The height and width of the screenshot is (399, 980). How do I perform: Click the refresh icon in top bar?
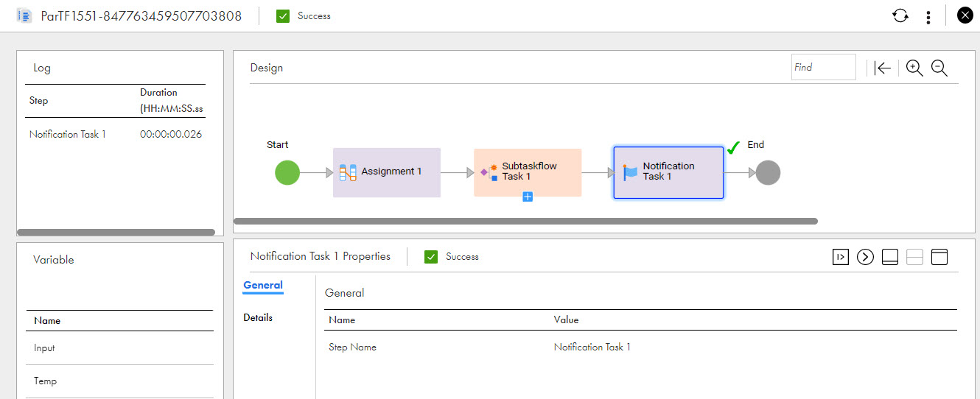[900, 15]
